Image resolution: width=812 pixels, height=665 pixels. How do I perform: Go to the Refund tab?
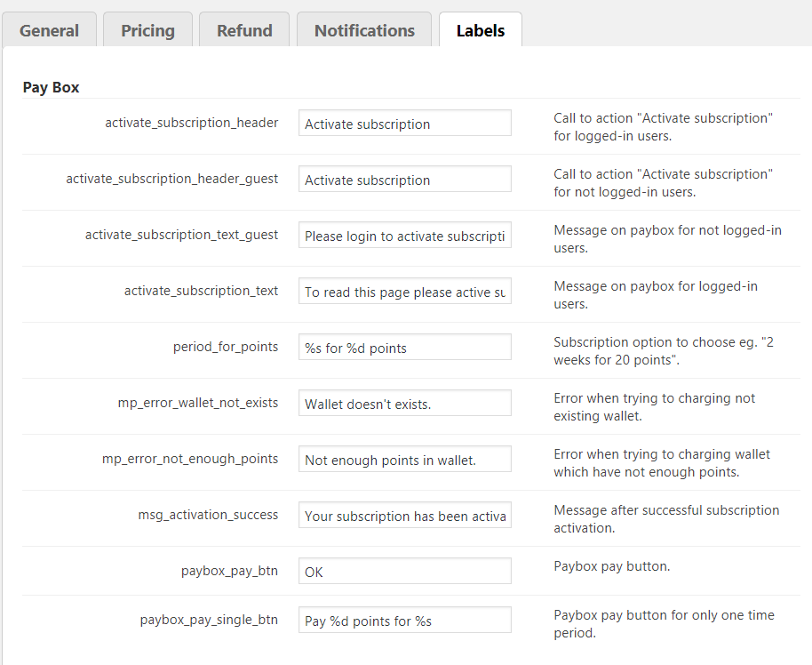click(x=244, y=30)
